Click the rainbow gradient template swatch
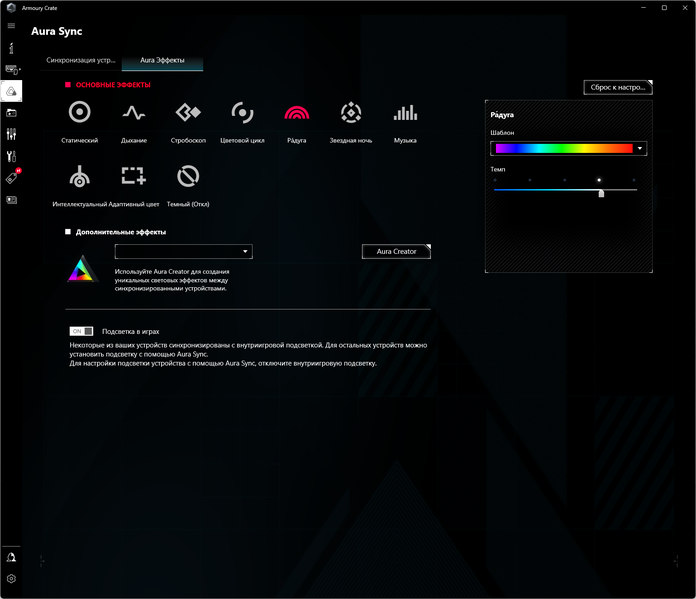Viewport: 696px width, 599px height. (x=564, y=148)
